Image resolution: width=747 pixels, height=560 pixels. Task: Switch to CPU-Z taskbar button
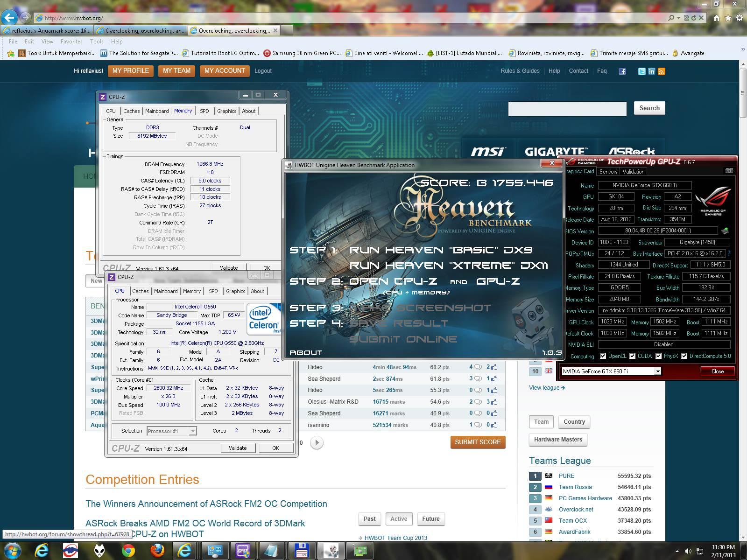click(x=243, y=551)
